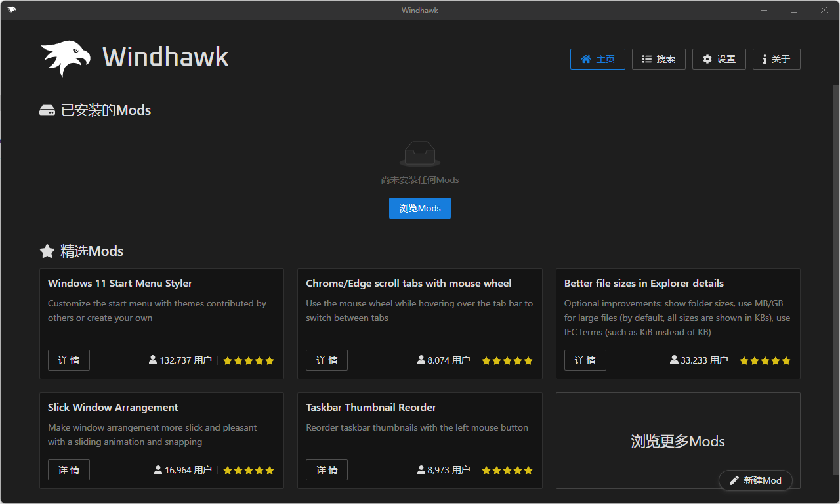
Task: Click the pencil icon on 新建Mod
Action: (x=734, y=480)
